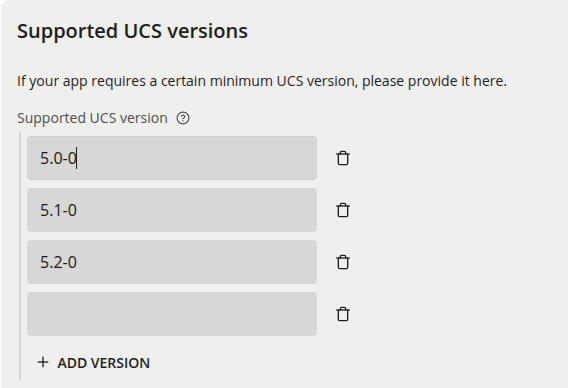Image resolution: width=568 pixels, height=388 pixels.
Task: Click the word 'minimum' in the description
Action: pyautogui.click(x=241, y=81)
